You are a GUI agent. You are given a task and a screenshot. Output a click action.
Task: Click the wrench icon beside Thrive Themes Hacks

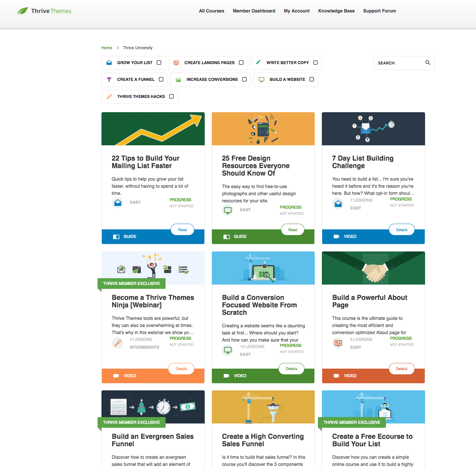click(x=109, y=97)
